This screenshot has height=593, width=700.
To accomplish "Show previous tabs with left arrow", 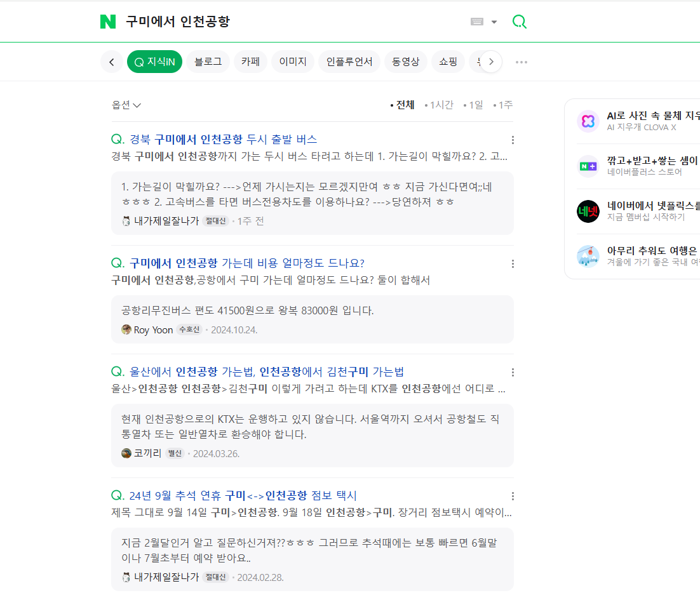I will (x=112, y=62).
